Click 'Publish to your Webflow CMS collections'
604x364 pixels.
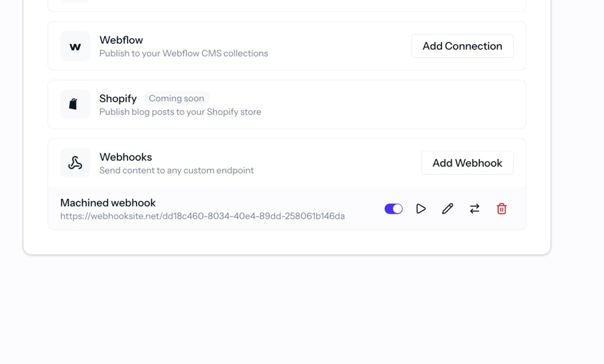point(184,54)
